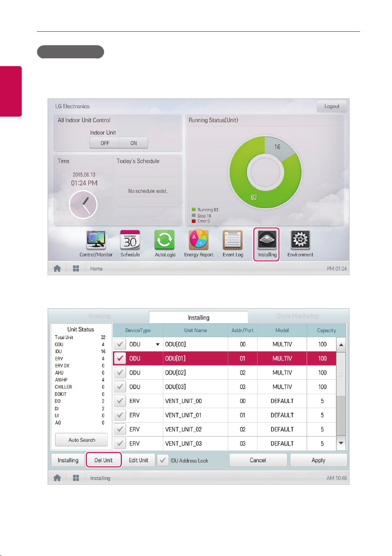The width and height of the screenshot is (392, 556).
Task: Select the VENT_UNIT_02 unit name cell
Action: pyautogui.click(x=196, y=429)
